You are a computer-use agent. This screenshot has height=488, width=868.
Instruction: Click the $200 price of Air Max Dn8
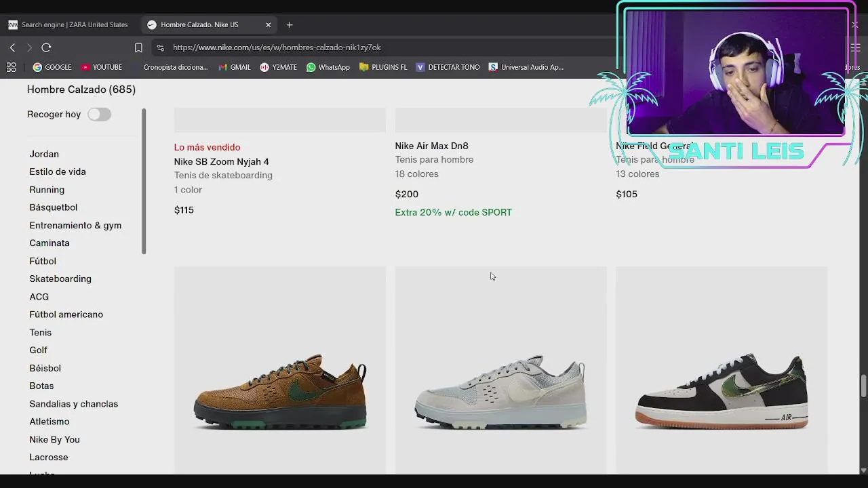pyautogui.click(x=407, y=194)
